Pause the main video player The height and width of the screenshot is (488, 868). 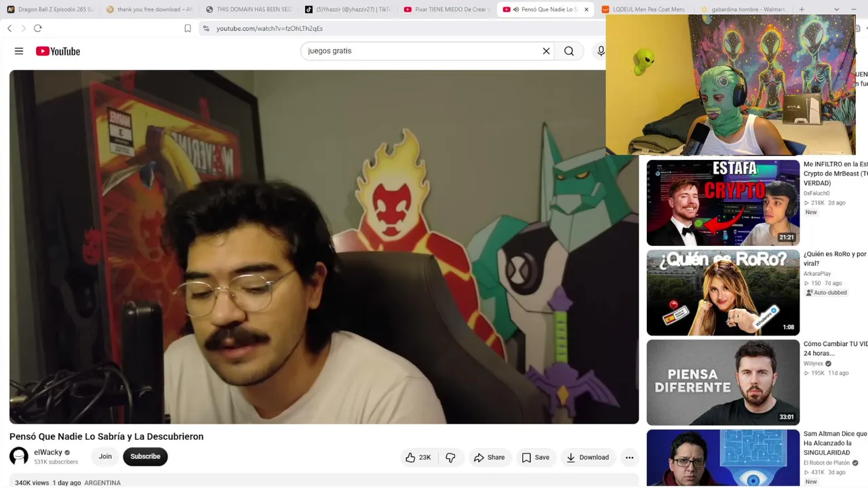point(324,247)
